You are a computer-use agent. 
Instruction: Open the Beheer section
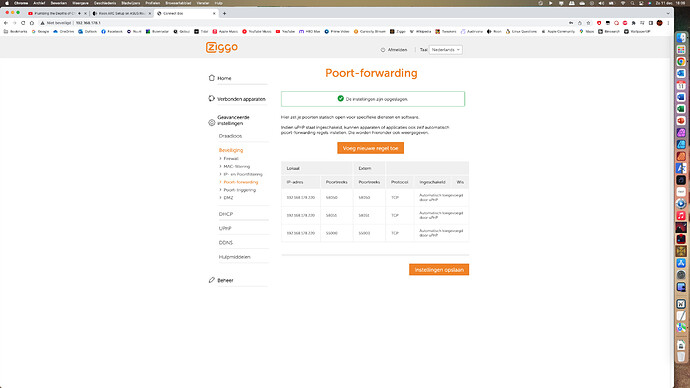point(225,280)
